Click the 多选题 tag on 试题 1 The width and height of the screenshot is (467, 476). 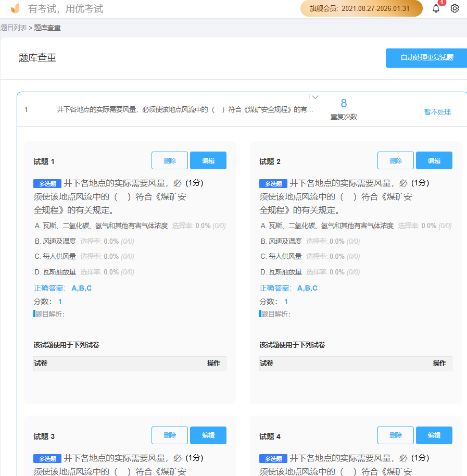(47, 183)
